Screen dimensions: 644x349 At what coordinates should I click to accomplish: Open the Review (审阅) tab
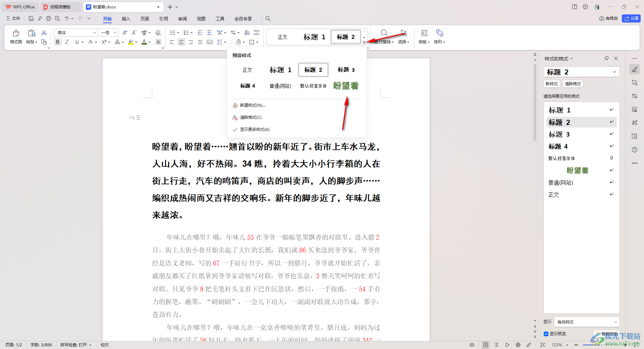(182, 18)
